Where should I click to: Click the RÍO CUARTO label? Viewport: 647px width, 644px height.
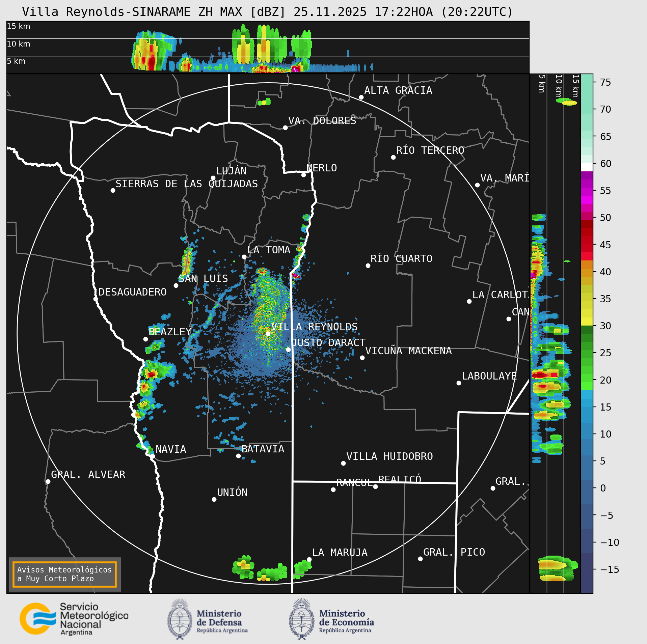click(401, 259)
